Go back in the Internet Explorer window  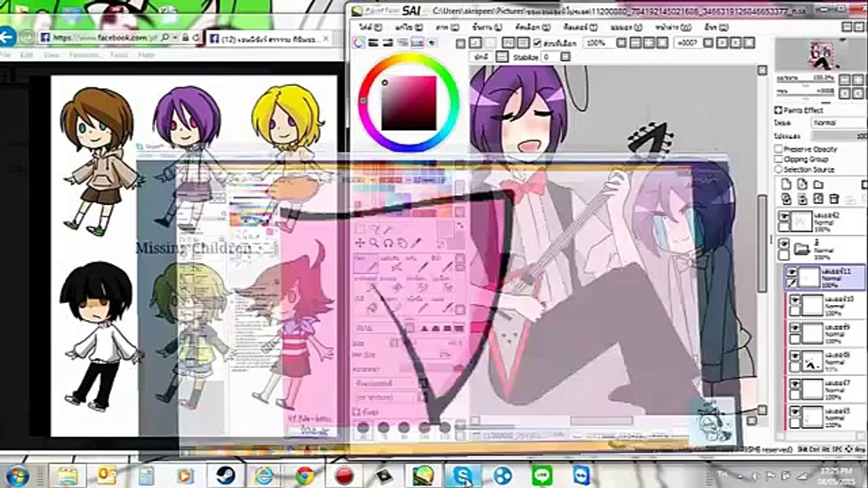click(x=7, y=37)
